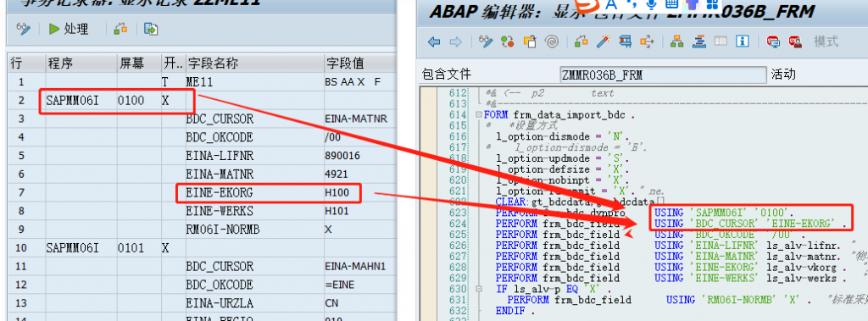868x321 pixels.
Task: Open the Where-Used List icon
Action: pyautogui.click(x=647, y=42)
